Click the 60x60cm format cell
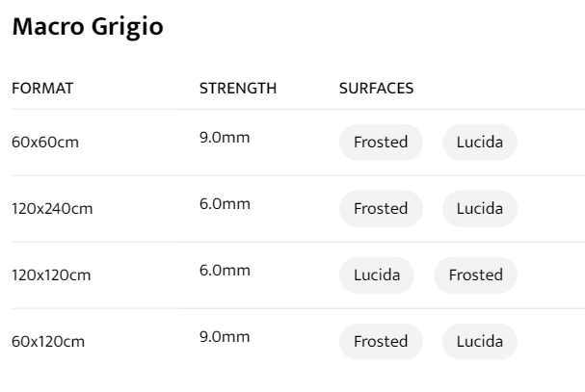585x392 pixels. click(x=45, y=143)
